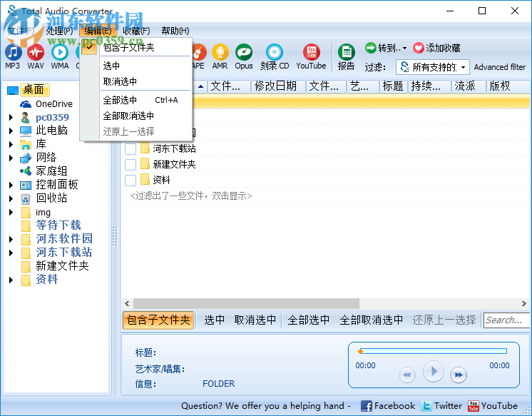Add to favorites with 添加收藏
This screenshot has height=416, width=532.
point(436,48)
